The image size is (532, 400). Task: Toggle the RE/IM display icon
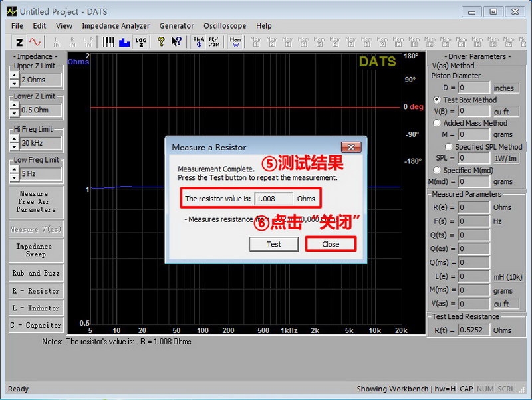pos(214,42)
